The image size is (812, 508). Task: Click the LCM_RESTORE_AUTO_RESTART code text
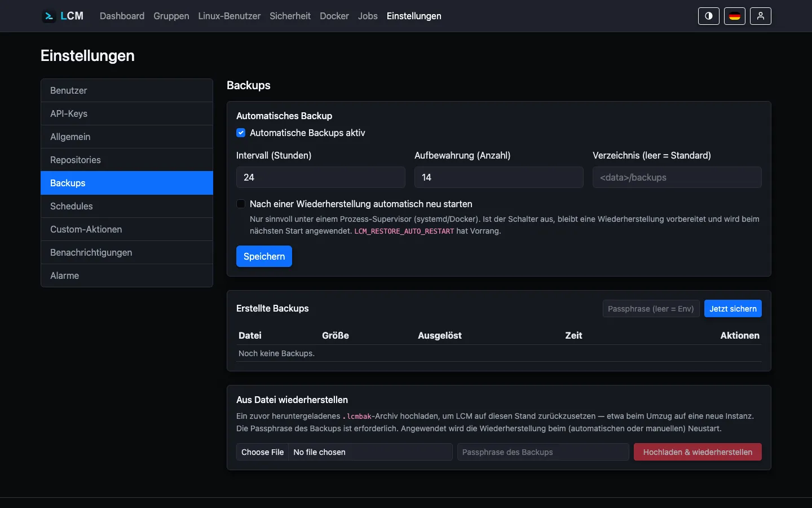point(404,231)
